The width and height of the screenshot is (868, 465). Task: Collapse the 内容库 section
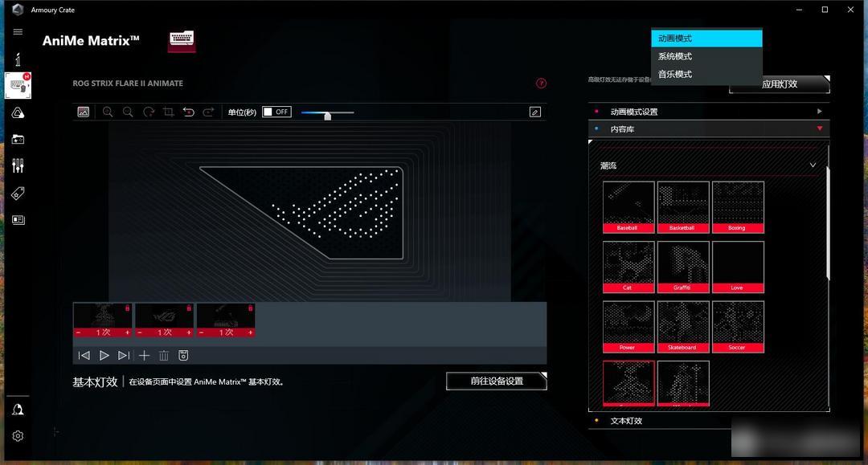pyautogui.click(x=709, y=128)
